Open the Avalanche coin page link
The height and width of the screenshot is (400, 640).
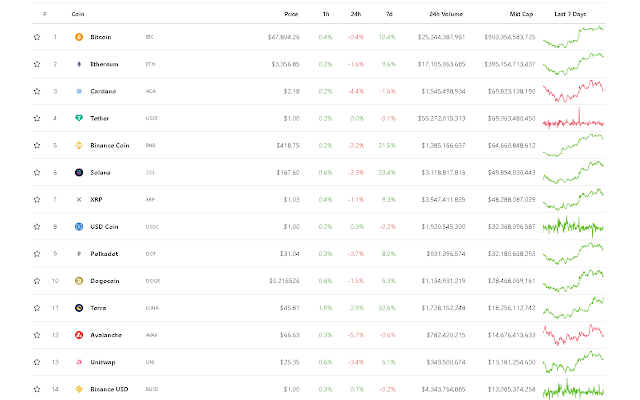[x=106, y=335]
